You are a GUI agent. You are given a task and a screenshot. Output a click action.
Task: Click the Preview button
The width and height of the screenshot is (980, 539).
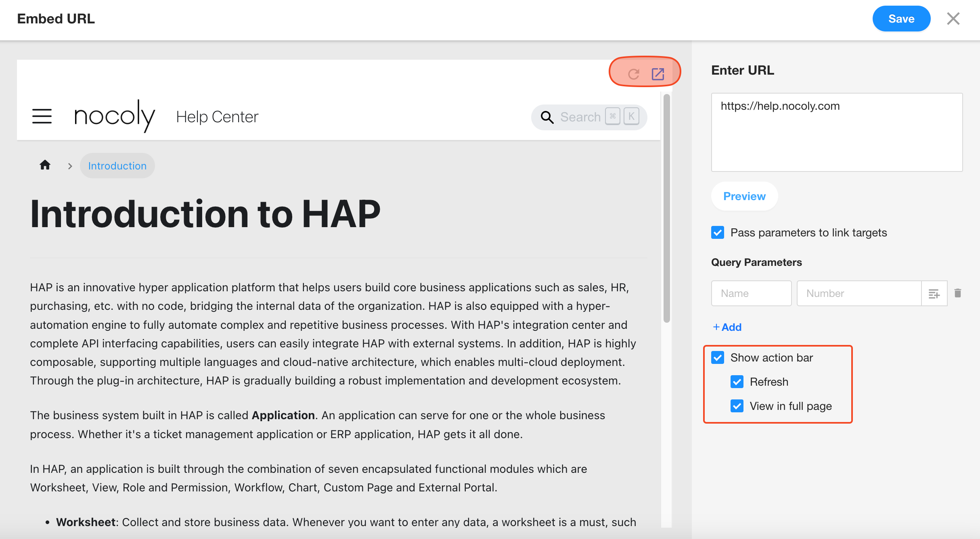(x=744, y=196)
